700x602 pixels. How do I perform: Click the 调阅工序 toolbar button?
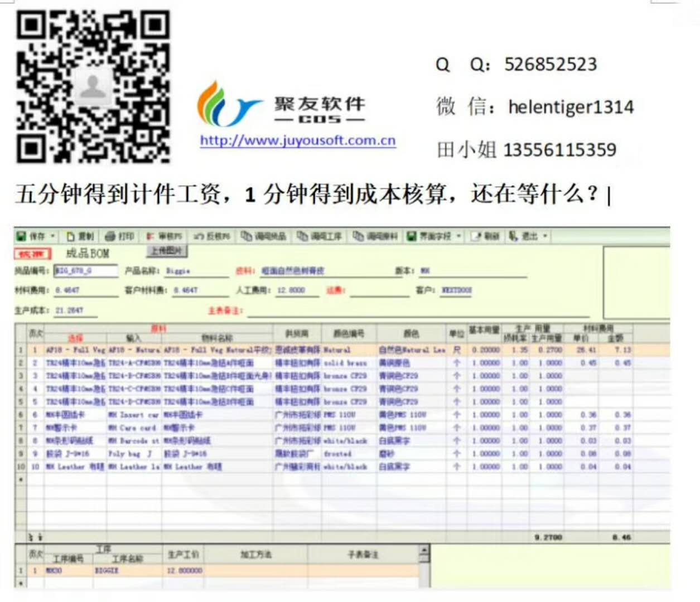(320, 236)
